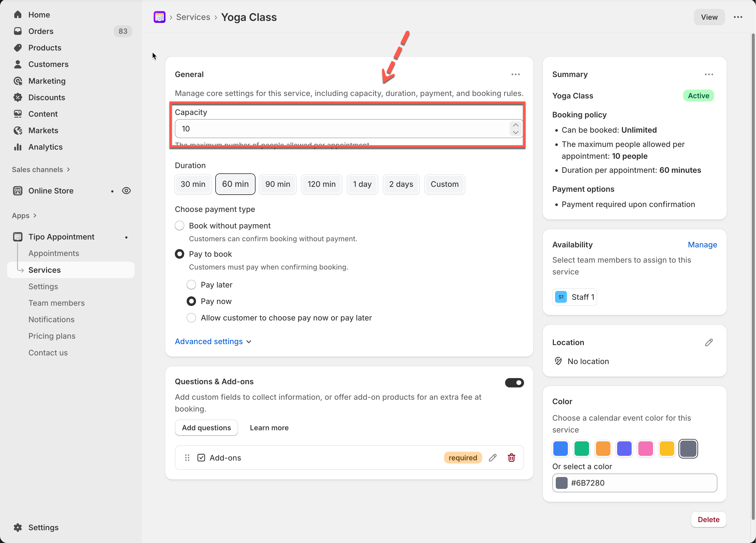Click the Manage availability link
This screenshot has height=543, width=756.
click(x=702, y=244)
